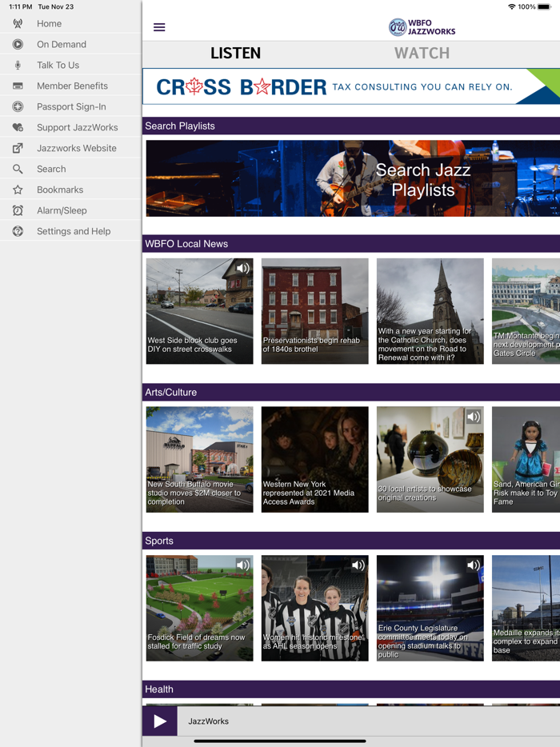Open the Fosdick Field of dreams story
The width and height of the screenshot is (560, 747).
click(199, 609)
